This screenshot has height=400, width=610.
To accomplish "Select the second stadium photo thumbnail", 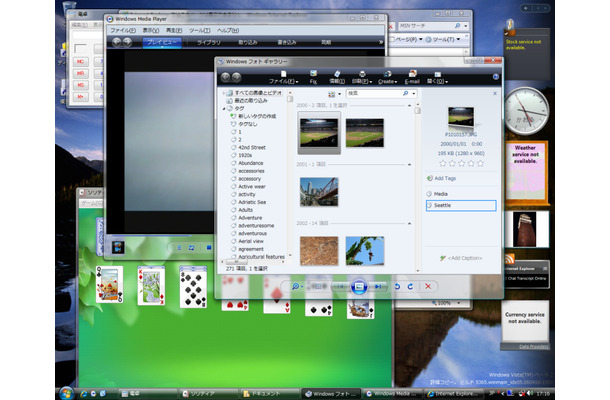I will coord(365,133).
